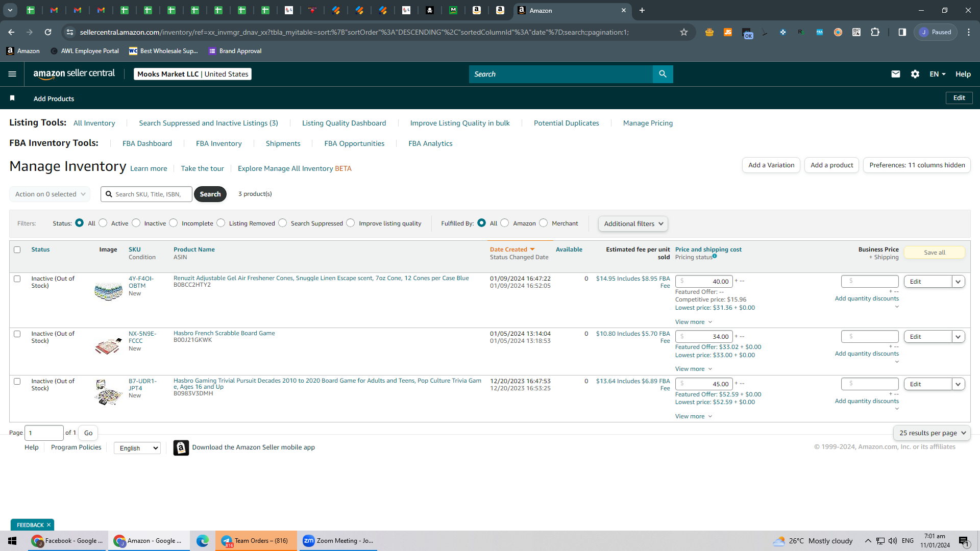Reload the page in Chrome
980x551 pixels.
tap(48, 32)
